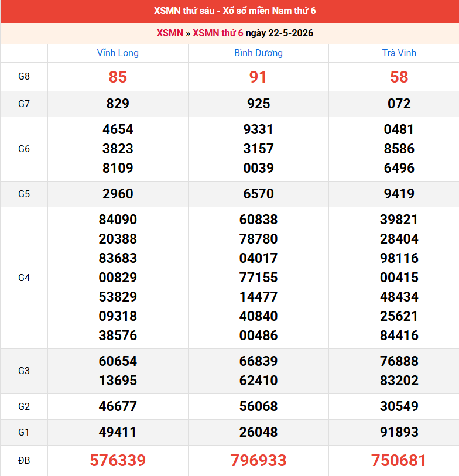This screenshot has width=459, height=476.
Task: Select G2 value 30549
Action: point(399,406)
